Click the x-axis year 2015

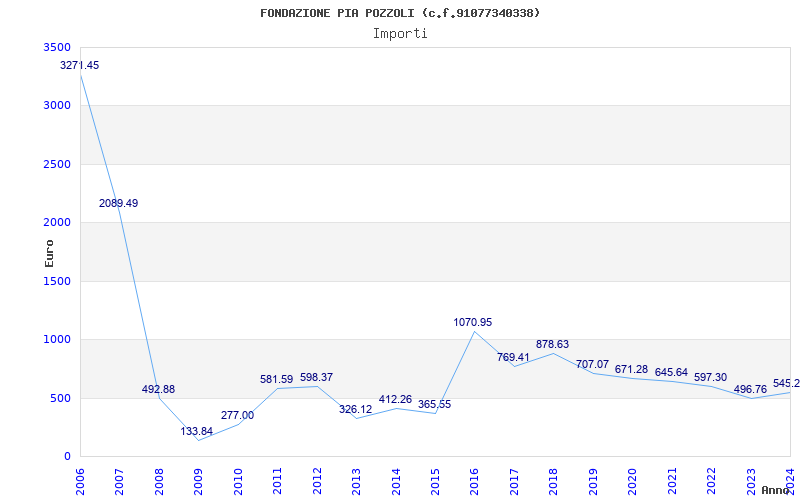435,480
